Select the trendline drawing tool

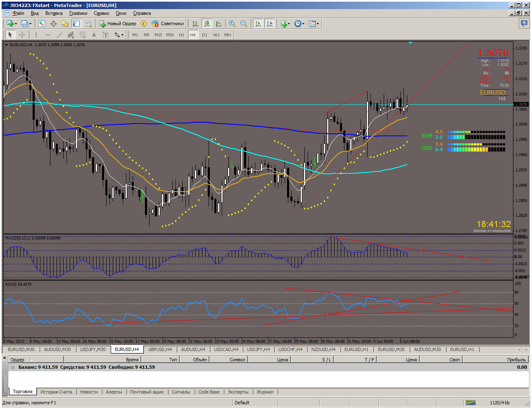click(59, 35)
